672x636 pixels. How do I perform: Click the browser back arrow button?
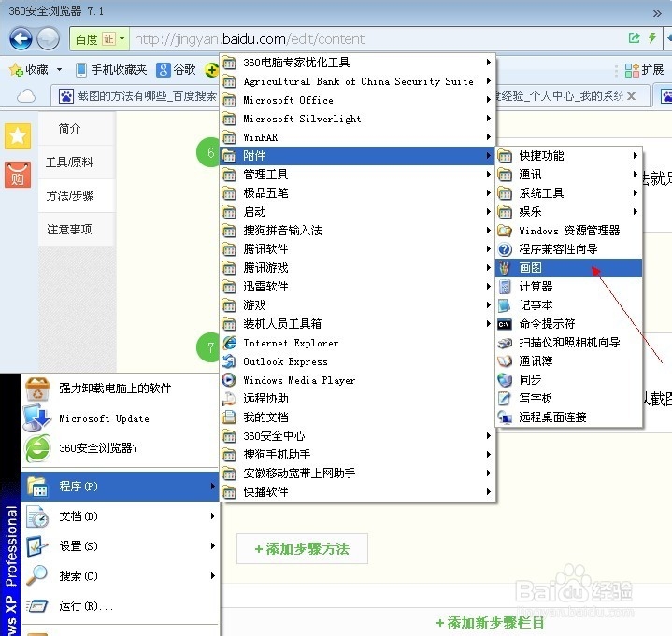pyautogui.click(x=21, y=39)
